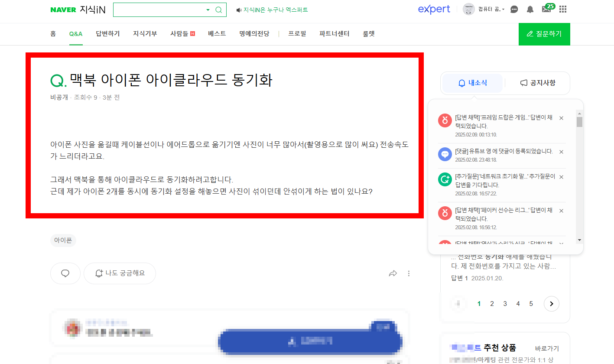
Task: Open the three-dot more options menu
Action: click(x=409, y=273)
